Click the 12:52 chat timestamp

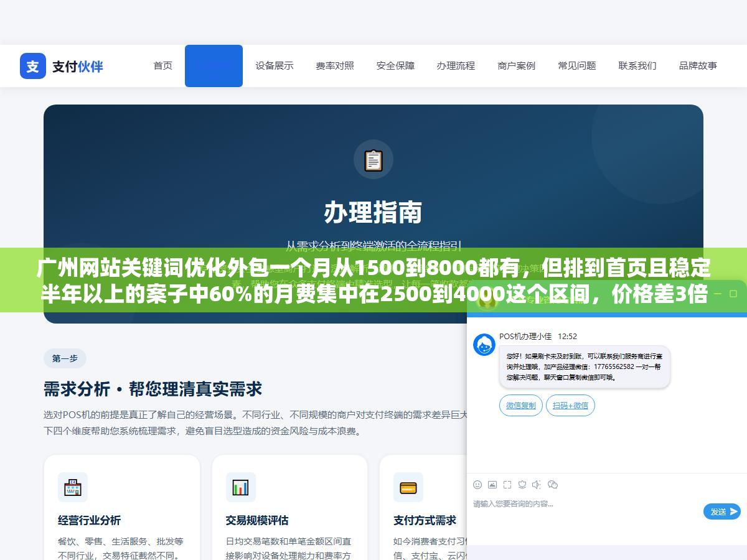pos(567,337)
